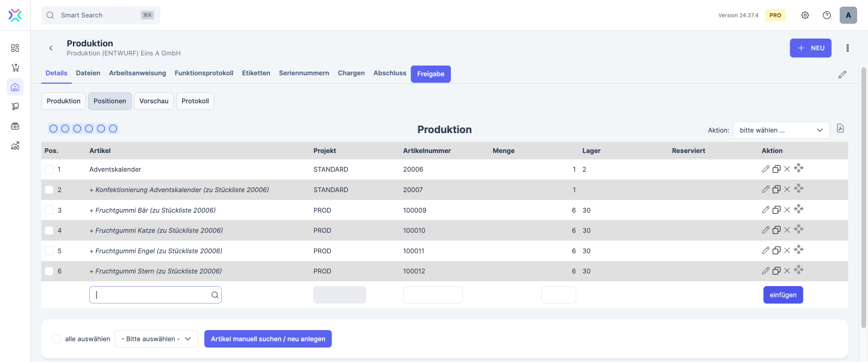Click the back arrow beside Produktion title
This screenshot has width=868, height=362.
51,48
